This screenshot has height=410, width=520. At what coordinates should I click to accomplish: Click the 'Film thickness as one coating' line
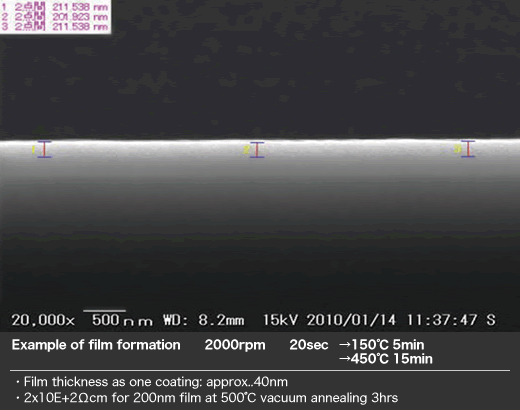(152, 382)
